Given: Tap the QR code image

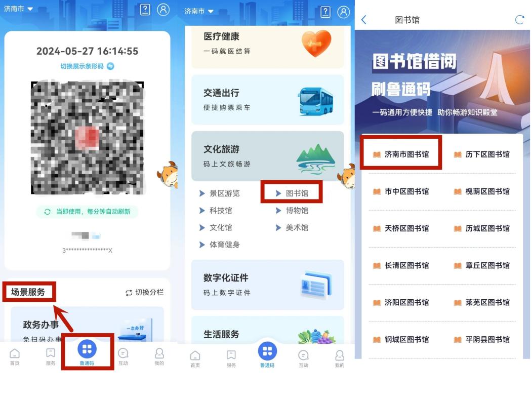Looking at the screenshot, I should pos(87,138).
